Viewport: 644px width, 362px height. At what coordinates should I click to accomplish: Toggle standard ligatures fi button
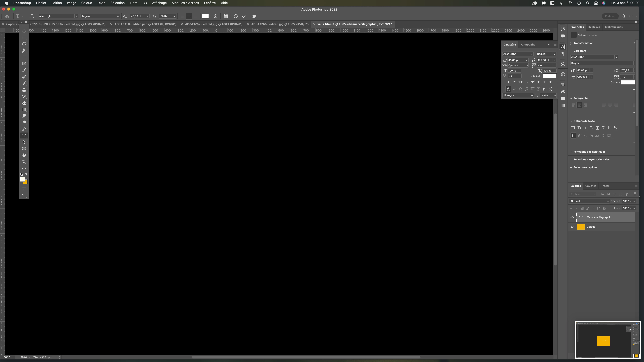click(508, 89)
